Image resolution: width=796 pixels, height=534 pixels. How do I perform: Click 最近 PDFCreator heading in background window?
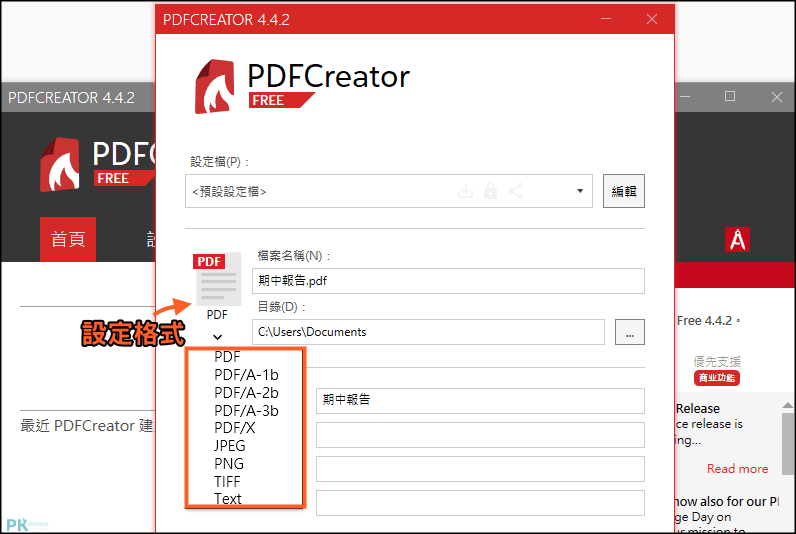click(x=87, y=425)
